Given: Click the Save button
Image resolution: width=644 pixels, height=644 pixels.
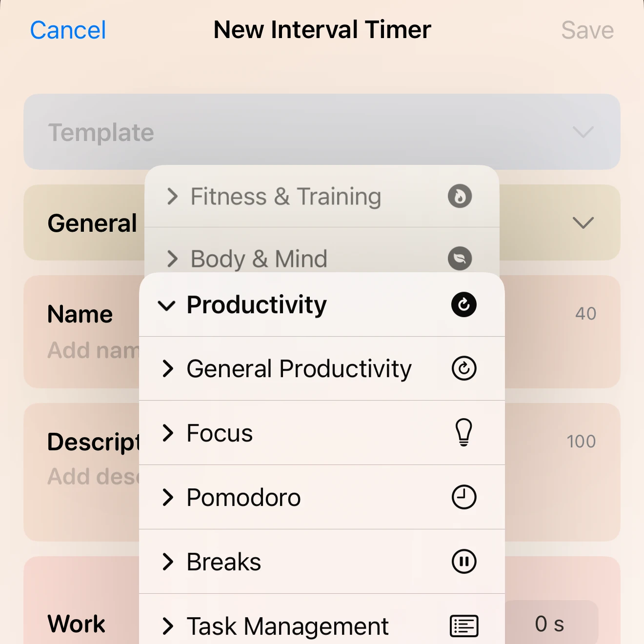Looking at the screenshot, I should [587, 30].
